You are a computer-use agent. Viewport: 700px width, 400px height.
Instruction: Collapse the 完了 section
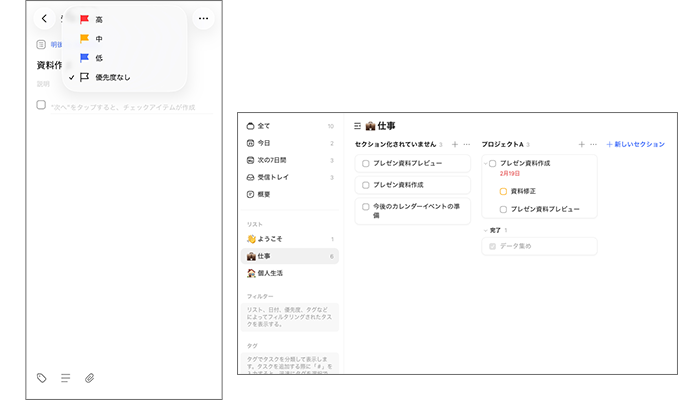[485, 229]
